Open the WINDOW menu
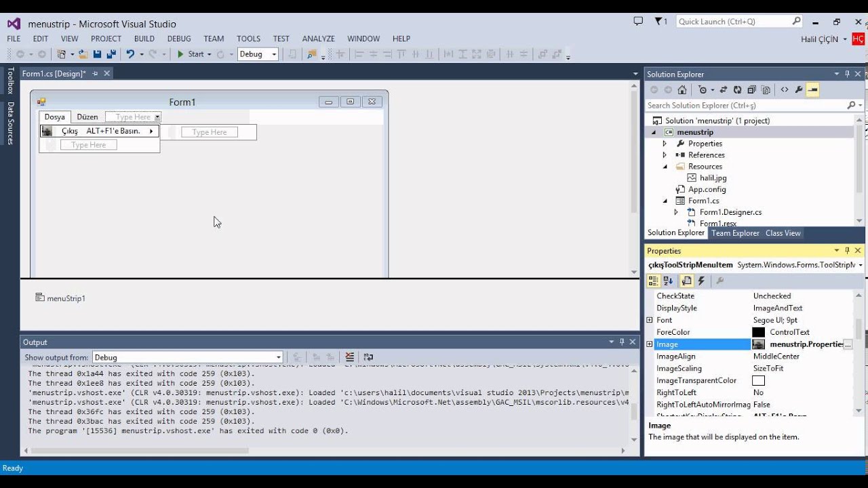The width and height of the screenshot is (868, 488). pyautogui.click(x=363, y=39)
